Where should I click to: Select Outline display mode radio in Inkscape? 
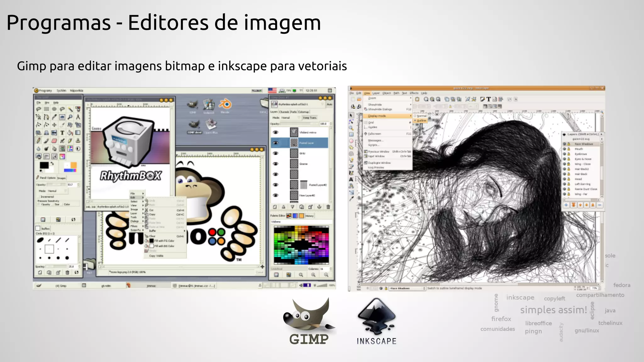pos(415,120)
